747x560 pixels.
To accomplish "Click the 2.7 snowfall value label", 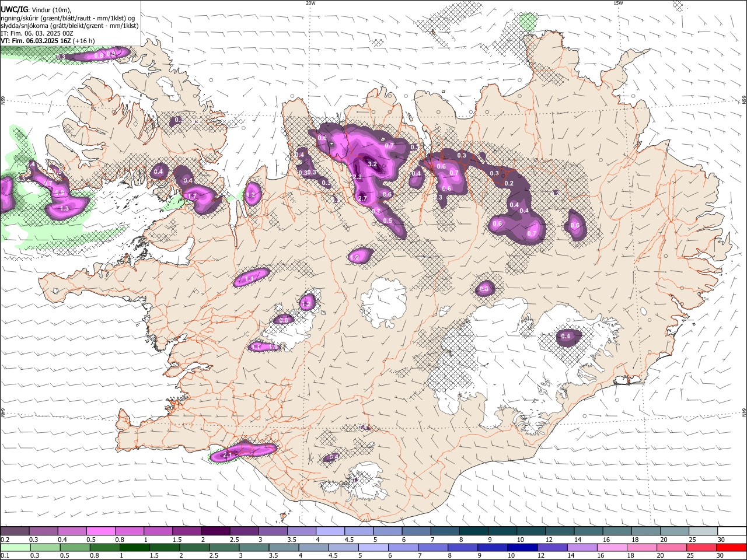I will pyautogui.click(x=362, y=199).
